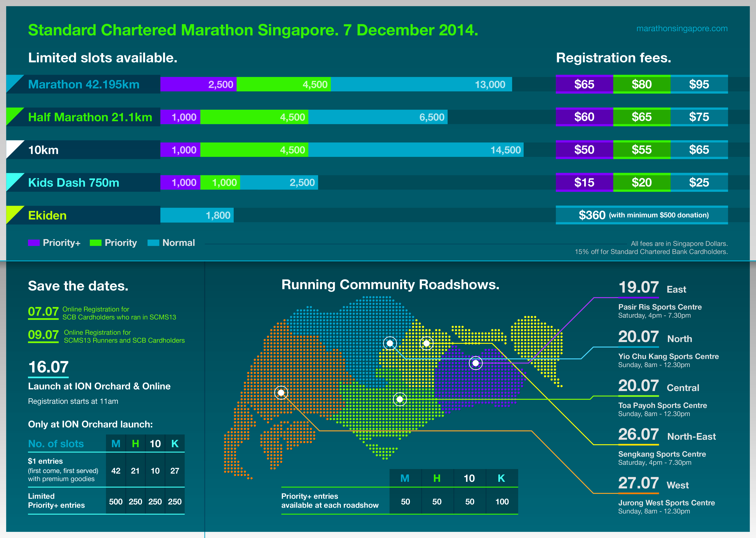Select the Kids Dash 750m row label

tap(74, 183)
